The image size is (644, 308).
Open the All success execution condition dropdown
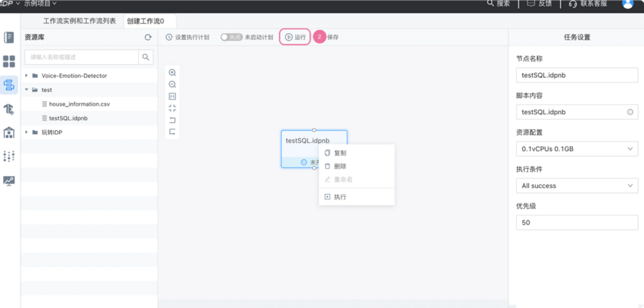click(577, 186)
